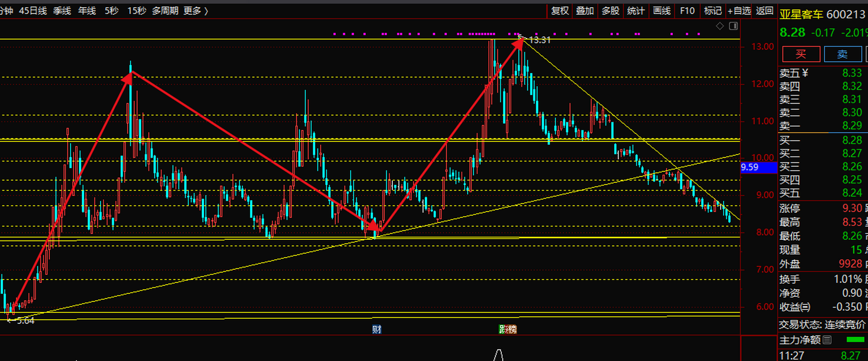Screen dimensions: 868x361
Task: Activate the 画线 drawing tools
Action: pyautogui.click(x=662, y=11)
